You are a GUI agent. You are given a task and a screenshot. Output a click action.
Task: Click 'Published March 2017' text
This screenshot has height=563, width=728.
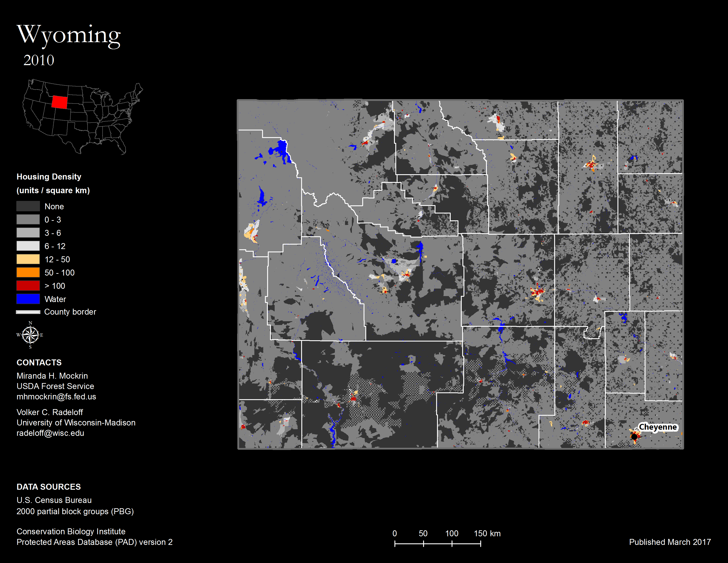pyautogui.click(x=670, y=542)
